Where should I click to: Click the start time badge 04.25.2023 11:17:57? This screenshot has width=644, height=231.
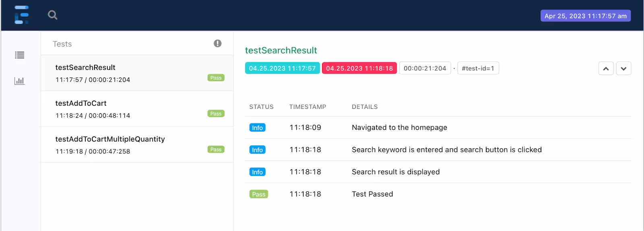click(x=282, y=68)
